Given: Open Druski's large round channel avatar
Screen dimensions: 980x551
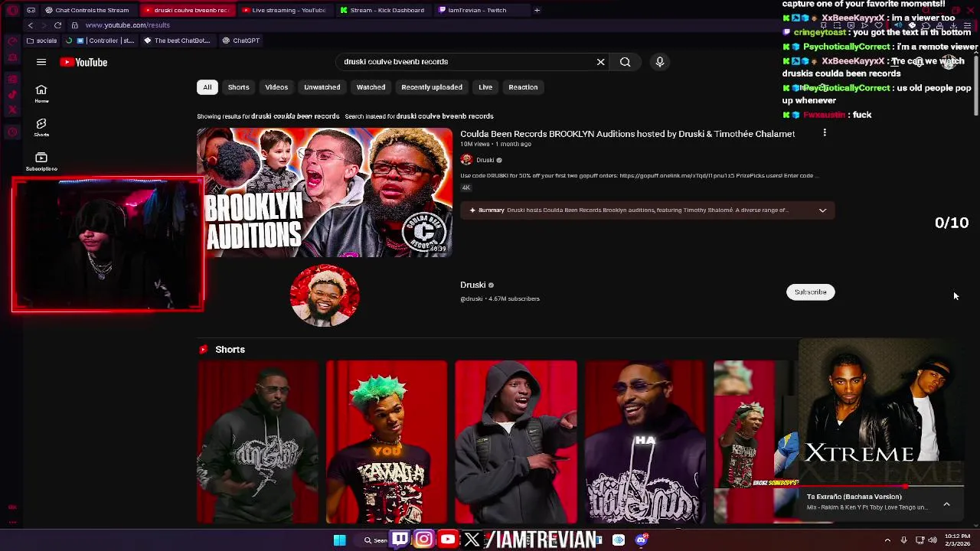Looking at the screenshot, I should (x=325, y=295).
